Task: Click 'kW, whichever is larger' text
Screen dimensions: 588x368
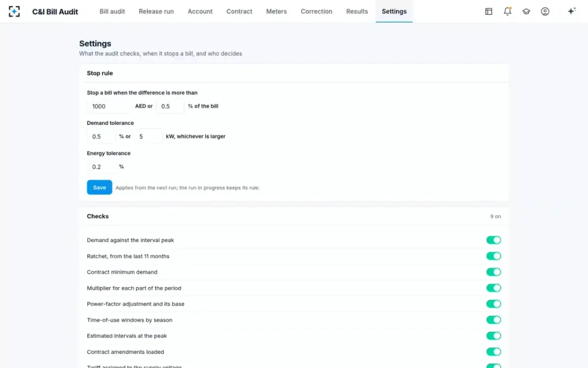Action: [196, 136]
